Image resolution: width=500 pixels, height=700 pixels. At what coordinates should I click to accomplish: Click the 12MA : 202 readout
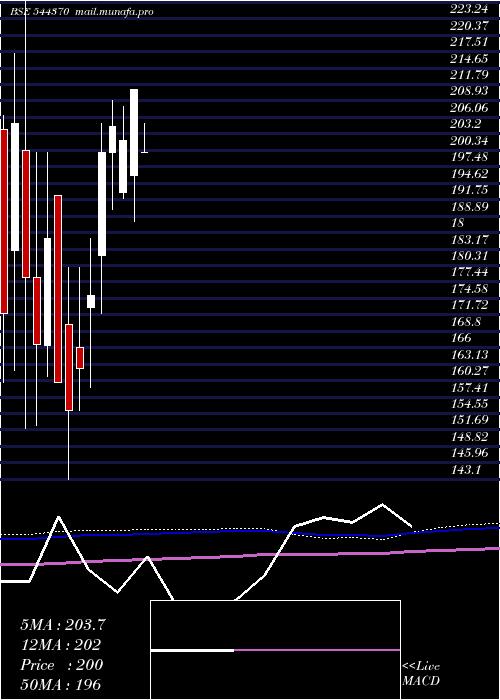pos(60,645)
